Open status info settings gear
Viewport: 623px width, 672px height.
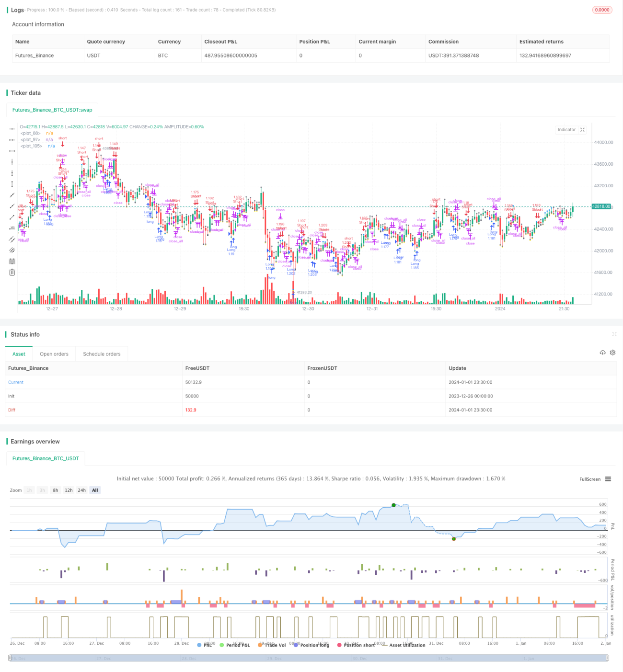(x=612, y=353)
